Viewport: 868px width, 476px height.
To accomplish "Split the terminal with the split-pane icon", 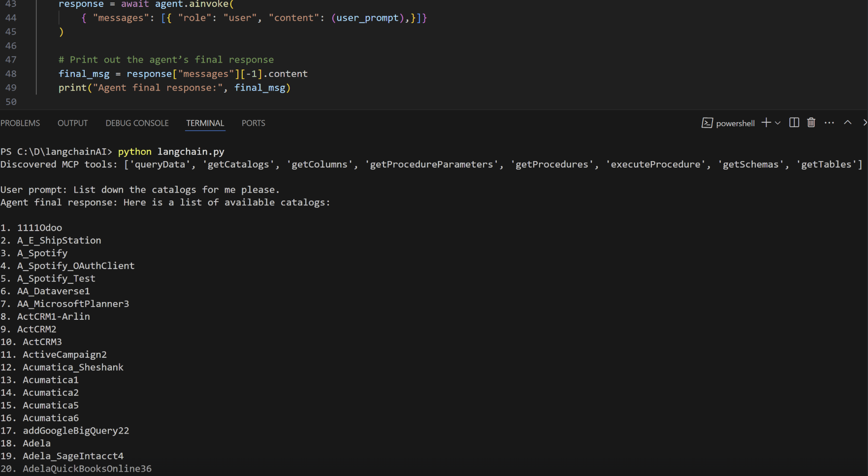I will [794, 123].
